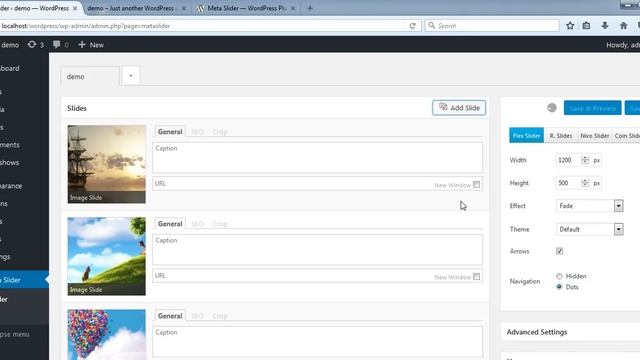640x360 pixels.
Task: Open Crop tab of second slide
Action: (x=220, y=224)
